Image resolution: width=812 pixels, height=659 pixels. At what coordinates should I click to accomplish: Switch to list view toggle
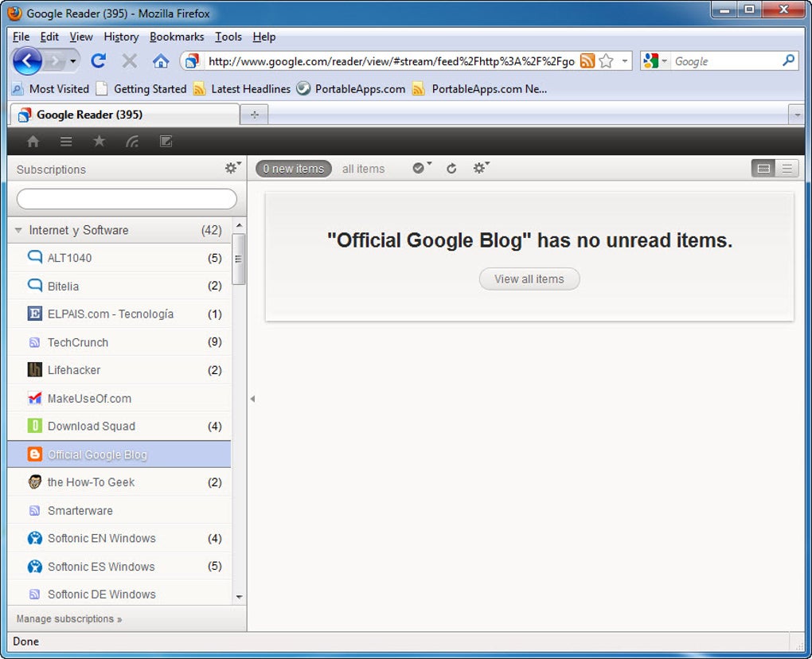tap(787, 168)
